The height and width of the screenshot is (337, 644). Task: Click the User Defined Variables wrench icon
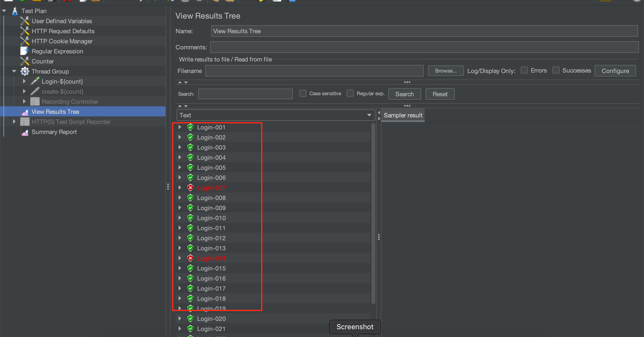click(25, 21)
